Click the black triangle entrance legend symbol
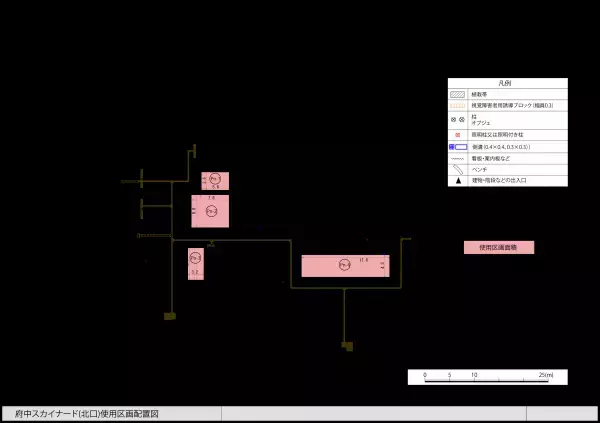This screenshot has width=600, height=423. pos(458,181)
